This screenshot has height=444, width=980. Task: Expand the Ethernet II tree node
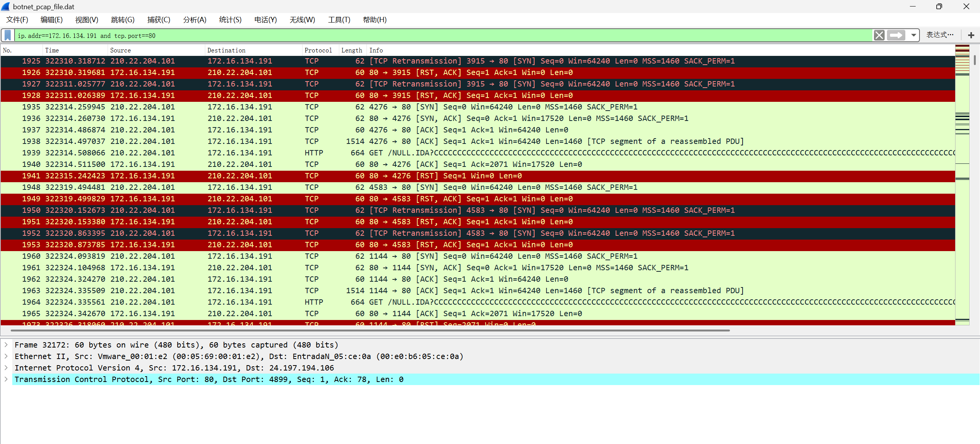point(6,356)
